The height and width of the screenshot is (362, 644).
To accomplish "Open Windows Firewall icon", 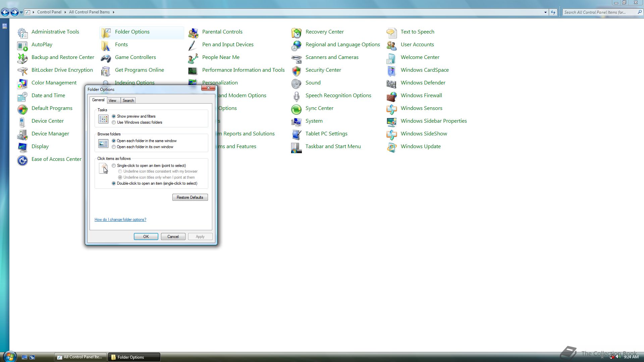I will coord(392,96).
